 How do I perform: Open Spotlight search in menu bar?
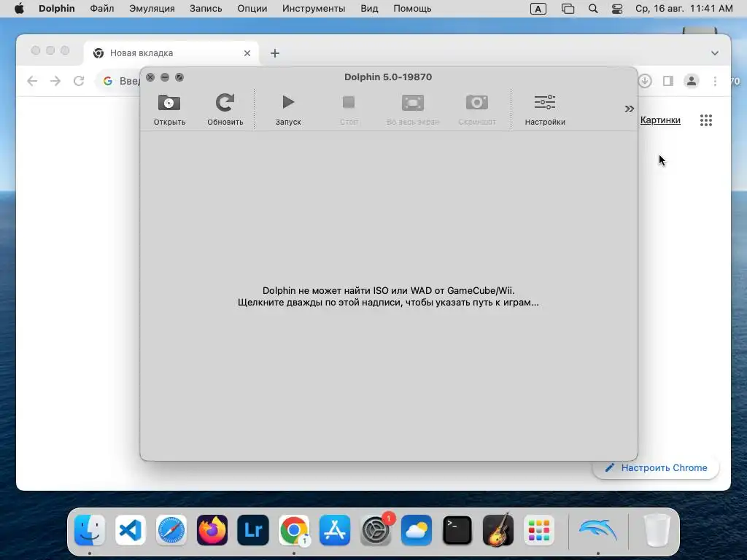coord(593,9)
